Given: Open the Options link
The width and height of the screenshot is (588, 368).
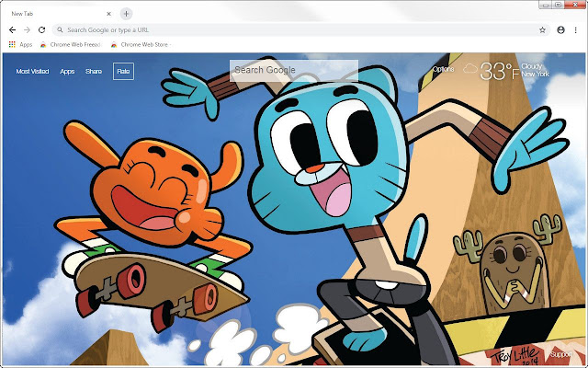Looking at the screenshot, I should [443, 69].
